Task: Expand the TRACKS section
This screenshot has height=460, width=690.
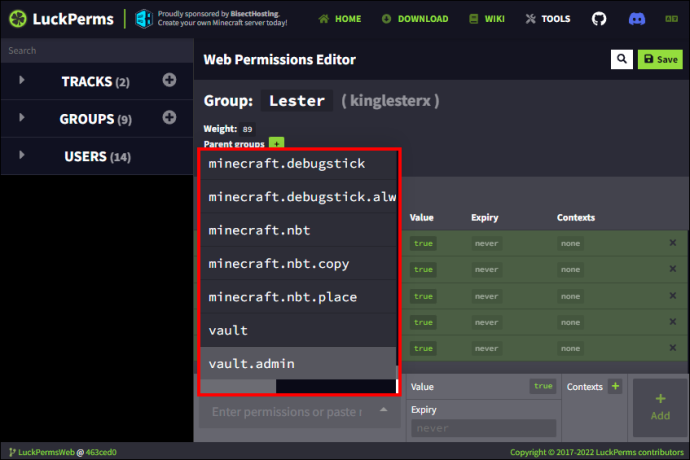Action: pos(21,80)
